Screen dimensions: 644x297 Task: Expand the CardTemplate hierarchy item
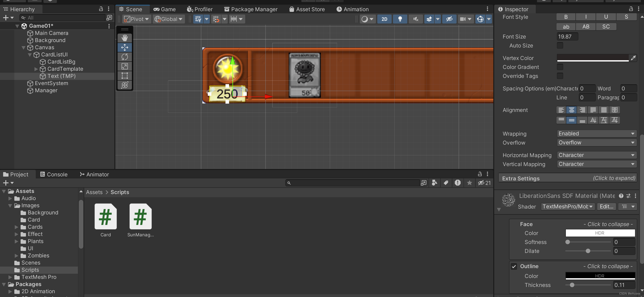click(x=36, y=69)
